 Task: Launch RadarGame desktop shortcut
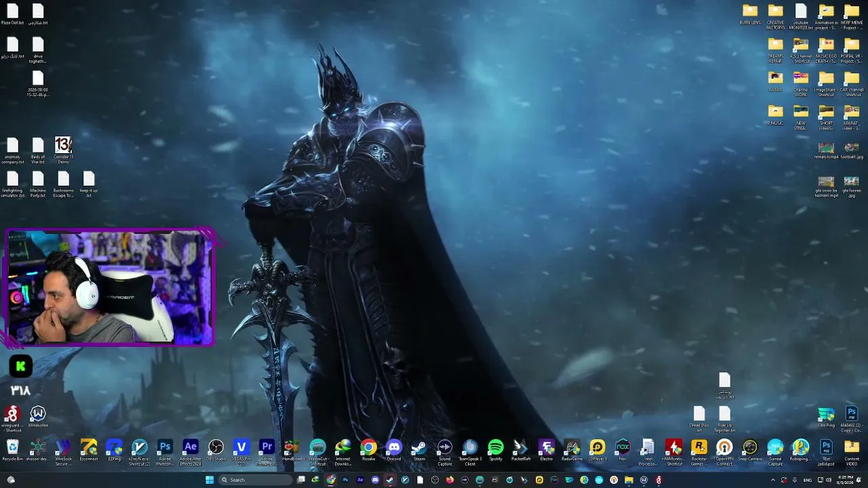coord(572,450)
